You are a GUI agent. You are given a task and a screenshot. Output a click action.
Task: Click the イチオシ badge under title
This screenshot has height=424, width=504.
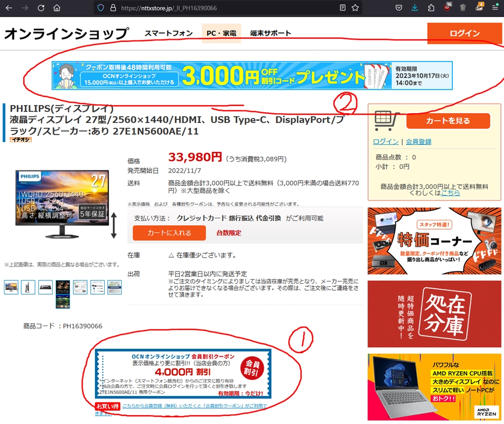click(21, 140)
